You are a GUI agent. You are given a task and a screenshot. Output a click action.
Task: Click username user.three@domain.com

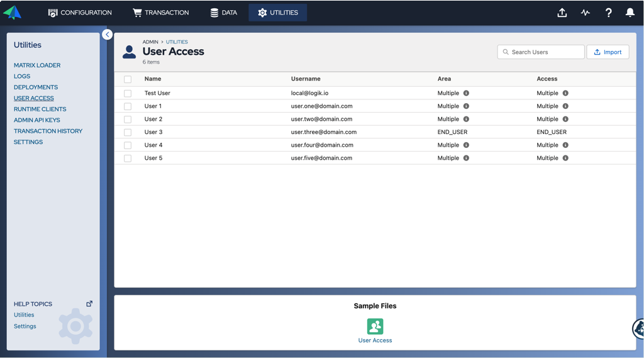click(324, 132)
